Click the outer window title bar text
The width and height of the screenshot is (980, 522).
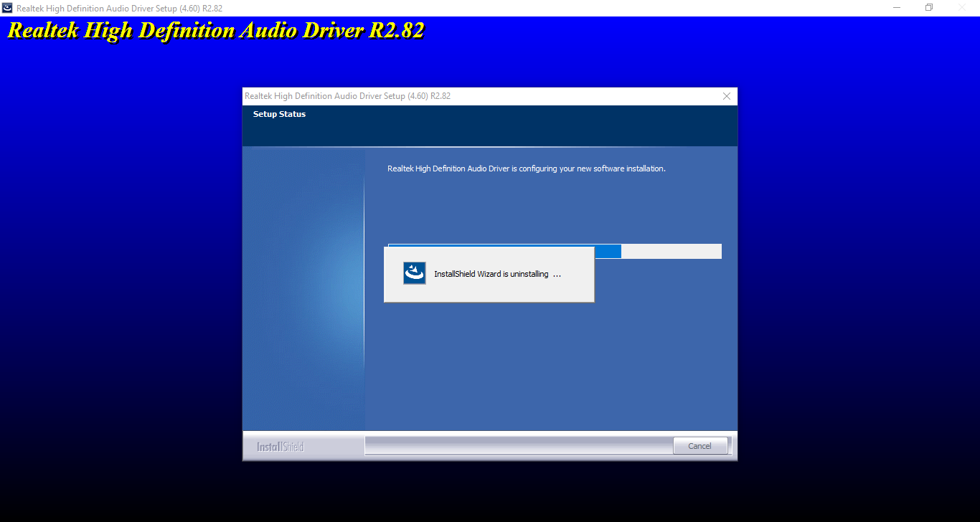point(119,8)
